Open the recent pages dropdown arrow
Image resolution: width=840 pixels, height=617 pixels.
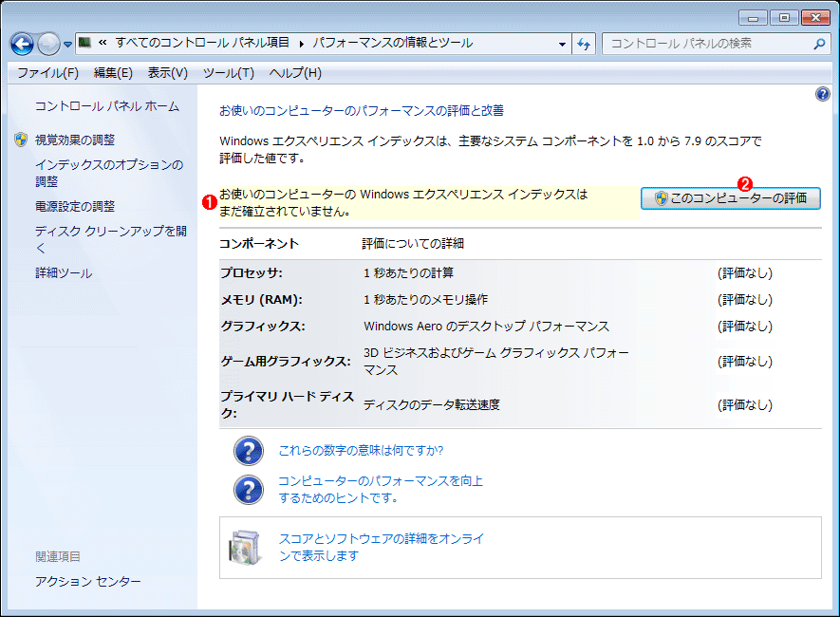click(67, 45)
